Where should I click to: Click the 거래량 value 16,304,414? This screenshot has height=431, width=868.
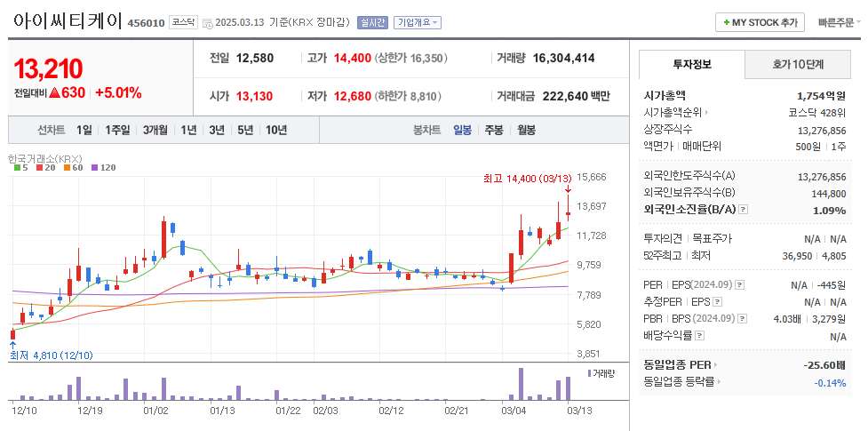563,58
